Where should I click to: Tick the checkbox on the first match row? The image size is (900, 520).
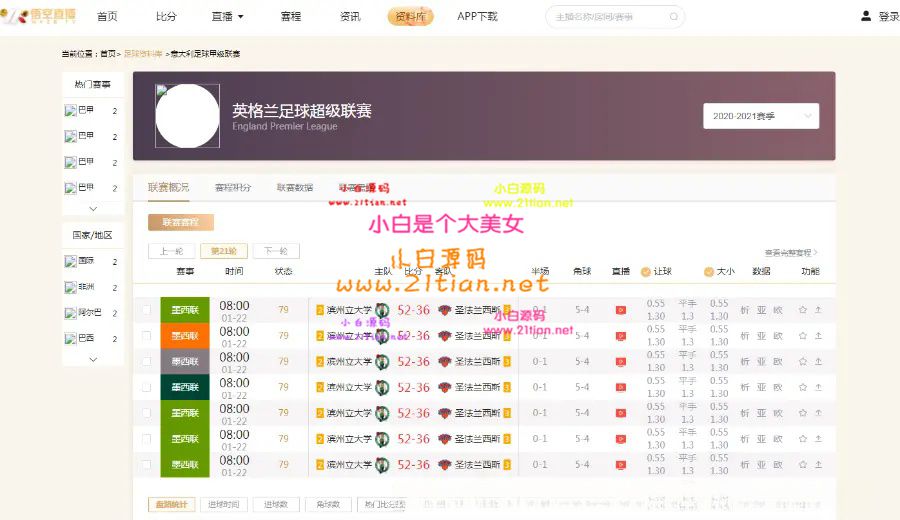coord(147,310)
